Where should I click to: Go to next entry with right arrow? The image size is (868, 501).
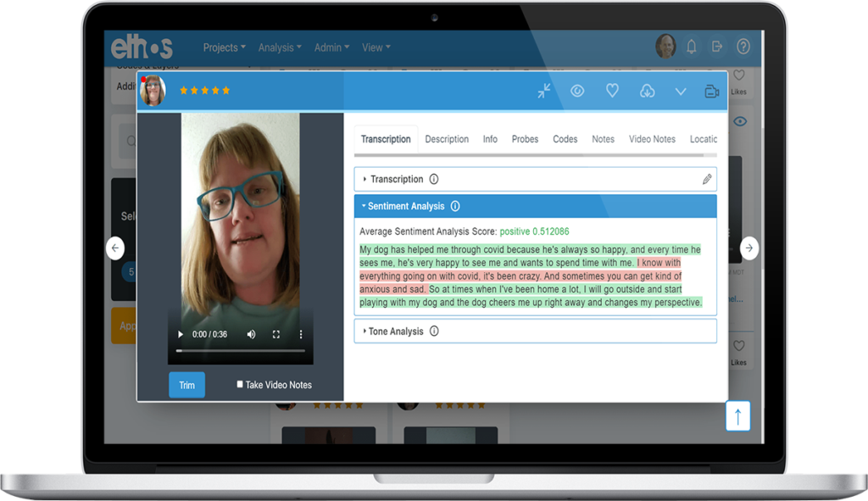click(x=749, y=248)
